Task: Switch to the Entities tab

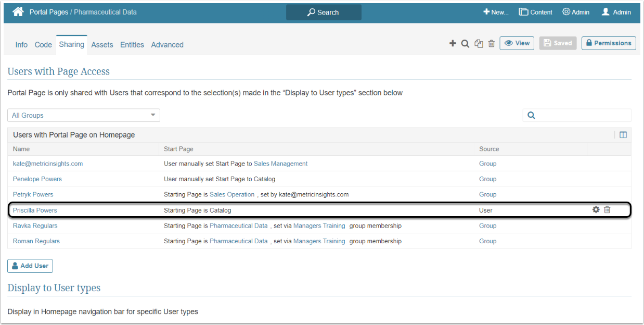Action: click(132, 45)
